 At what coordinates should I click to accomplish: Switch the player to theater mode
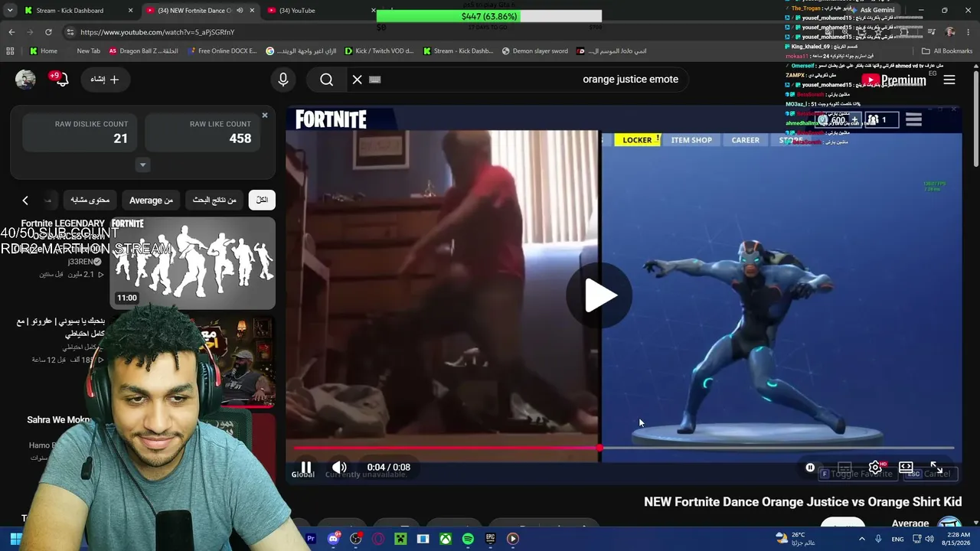pos(906,467)
